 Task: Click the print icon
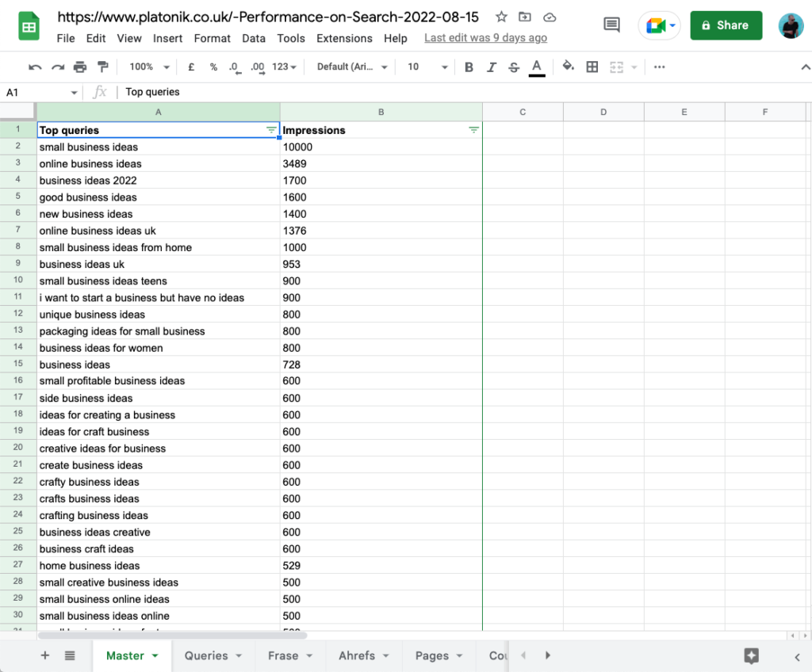pyautogui.click(x=80, y=67)
